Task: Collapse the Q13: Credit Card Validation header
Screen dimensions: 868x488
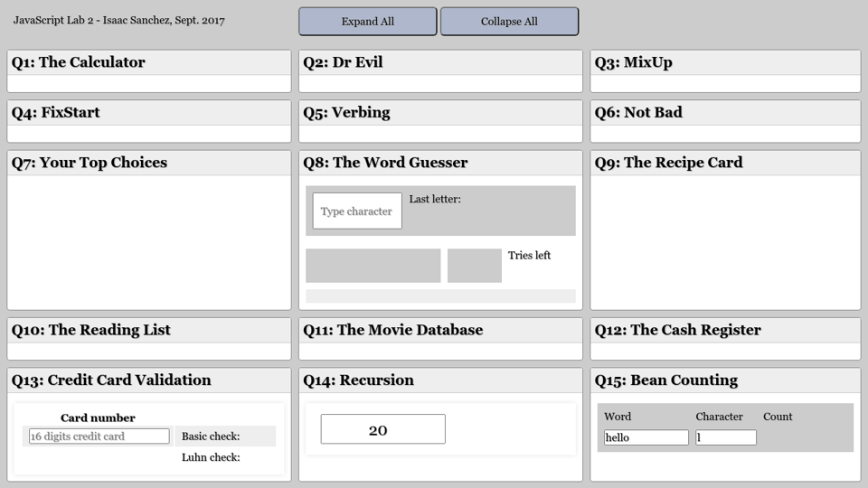Action: point(149,380)
